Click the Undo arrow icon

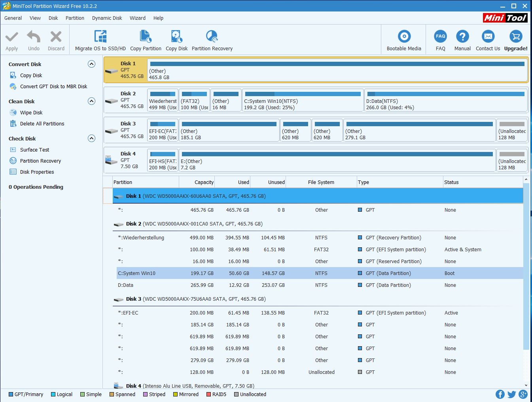point(34,37)
